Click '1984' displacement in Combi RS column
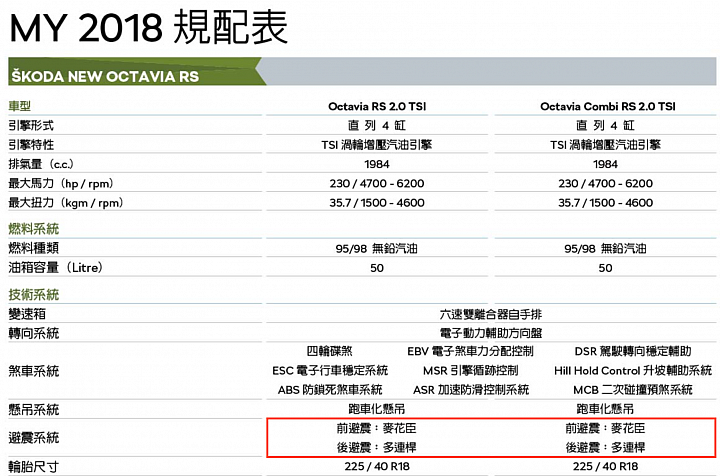Image resolution: width=720 pixels, height=476 pixels. [x=605, y=164]
